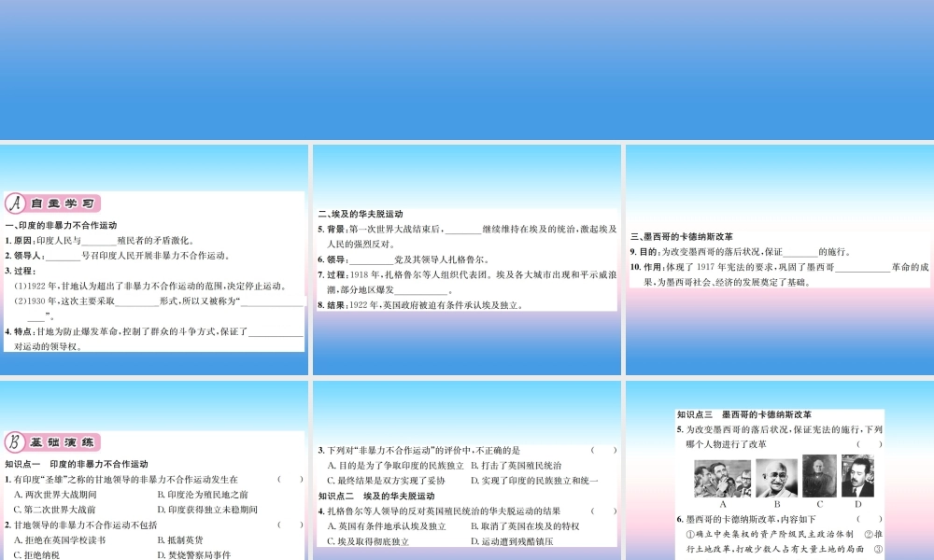
Task: Click heading 二、埃及的华夫脱运动
Action: pyautogui.click(x=361, y=214)
